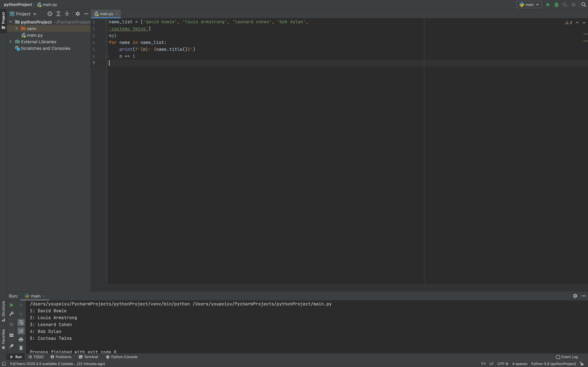This screenshot has width=588, height=367.
Task: Toggle pin tab in Run panel
Action: click(11, 346)
